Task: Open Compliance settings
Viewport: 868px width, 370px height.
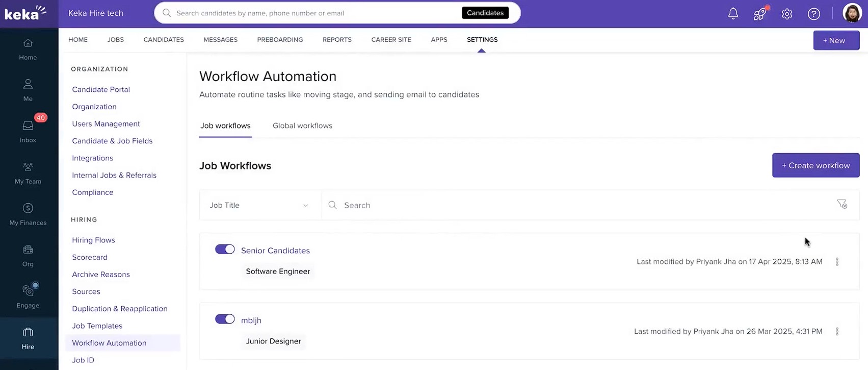Action: (x=93, y=192)
